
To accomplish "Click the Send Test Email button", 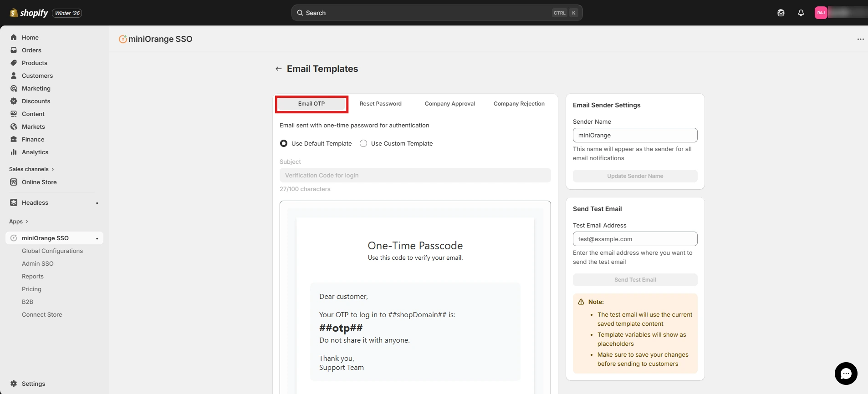I will coord(635,280).
